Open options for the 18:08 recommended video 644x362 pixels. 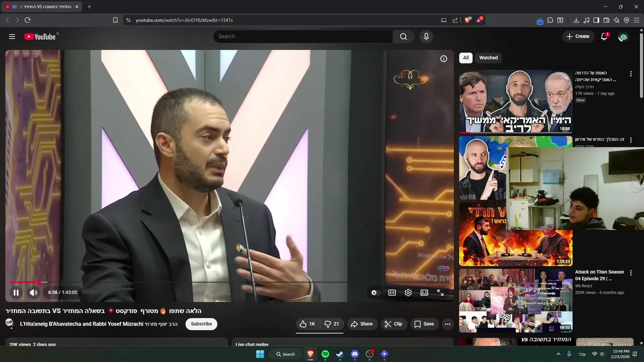(x=631, y=74)
